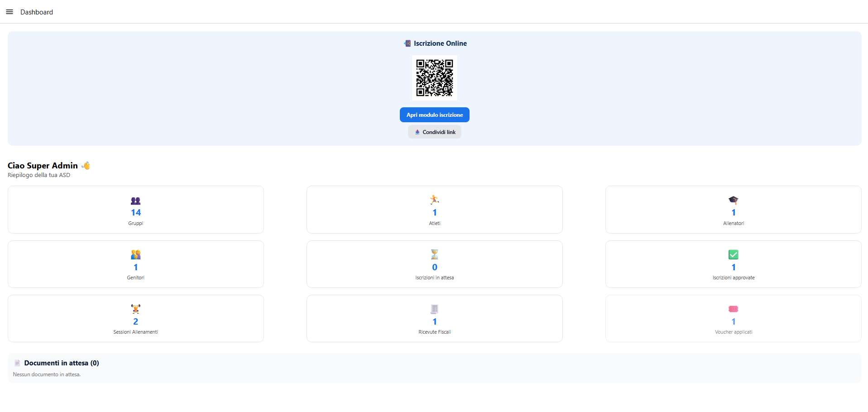Screen dimensions: 868x412
Task: Open the Gruppi count of 14
Action: 136,212
